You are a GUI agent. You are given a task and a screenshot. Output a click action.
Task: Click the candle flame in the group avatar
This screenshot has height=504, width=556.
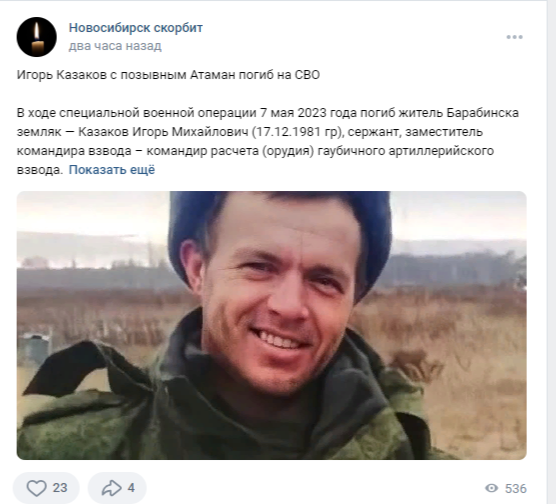click(37, 31)
